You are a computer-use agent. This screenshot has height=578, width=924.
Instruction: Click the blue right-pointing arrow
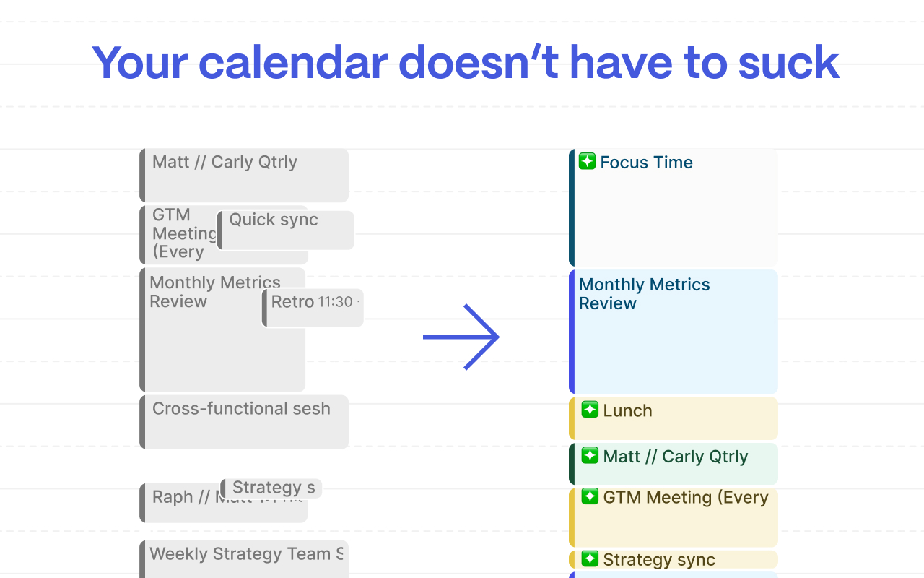(x=461, y=337)
